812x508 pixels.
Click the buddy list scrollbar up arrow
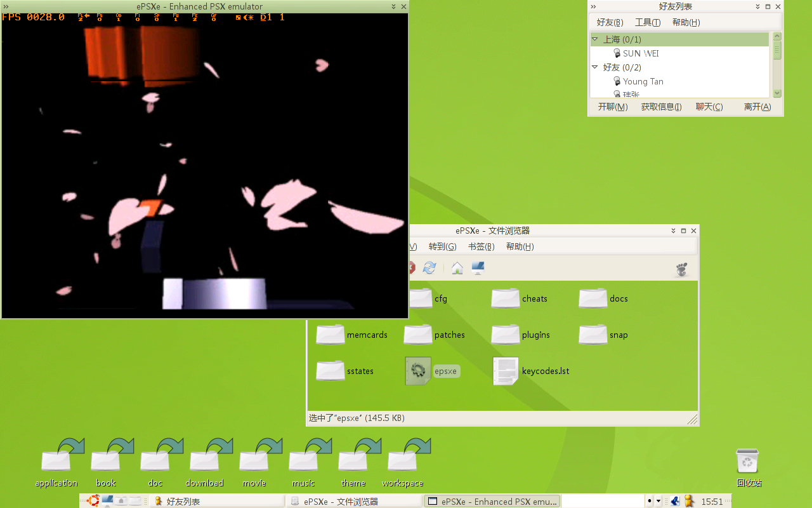coord(777,37)
